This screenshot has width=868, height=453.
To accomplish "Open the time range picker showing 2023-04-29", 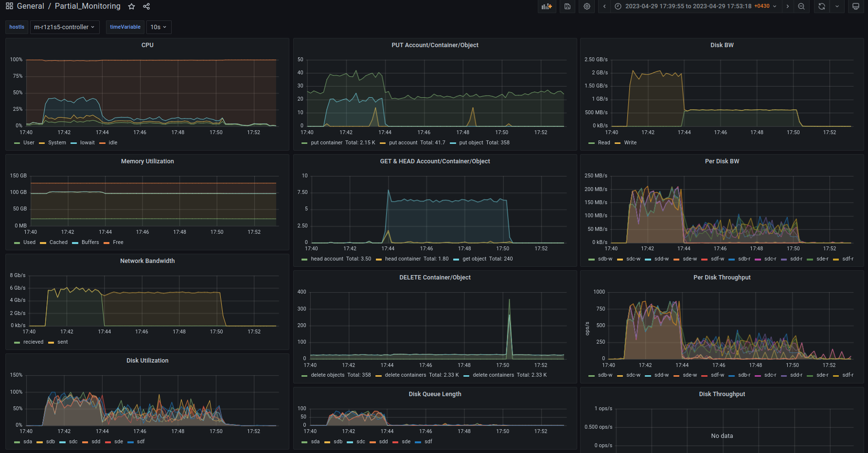I will [695, 6].
